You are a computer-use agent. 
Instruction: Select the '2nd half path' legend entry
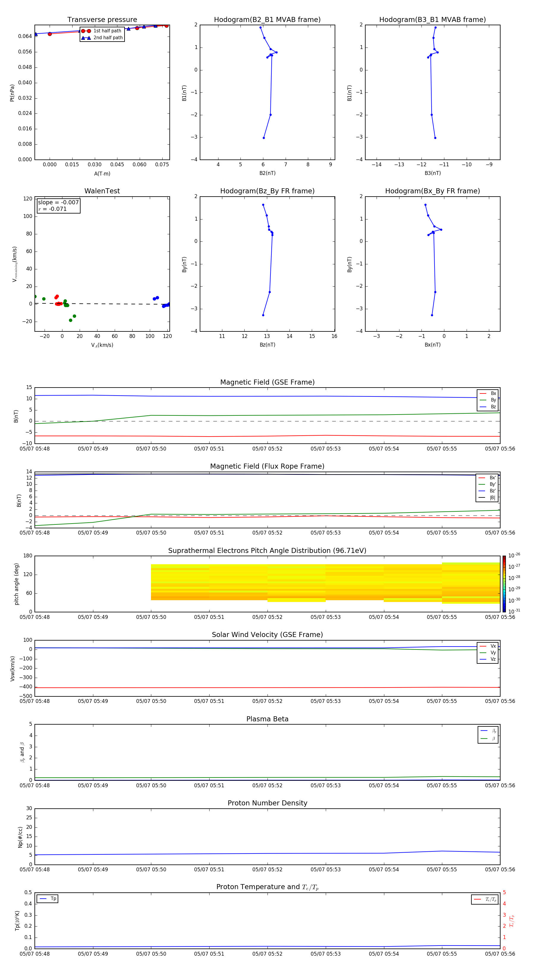(x=102, y=38)
